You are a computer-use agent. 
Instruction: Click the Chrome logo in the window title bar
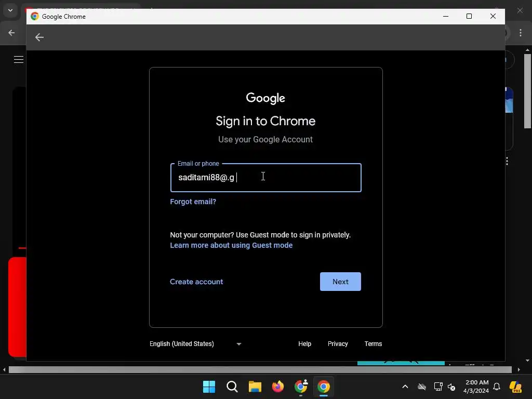coord(35,16)
